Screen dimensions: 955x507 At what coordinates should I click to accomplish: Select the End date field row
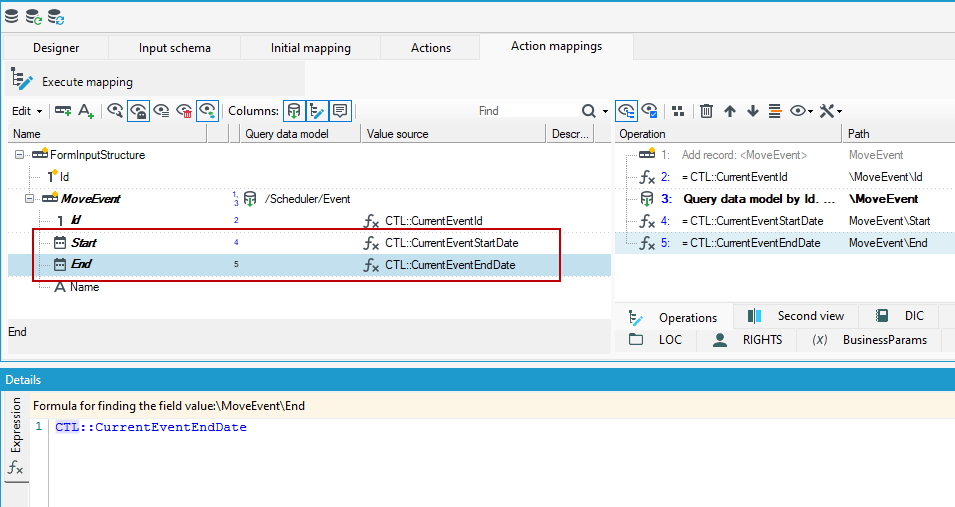tap(309, 264)
